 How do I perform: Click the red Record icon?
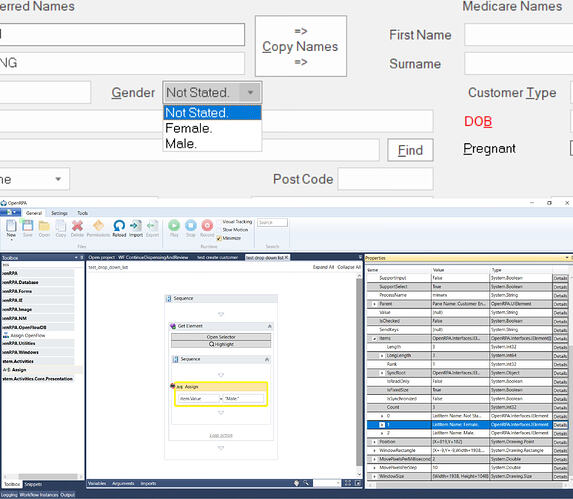click(x=207, y=225)
